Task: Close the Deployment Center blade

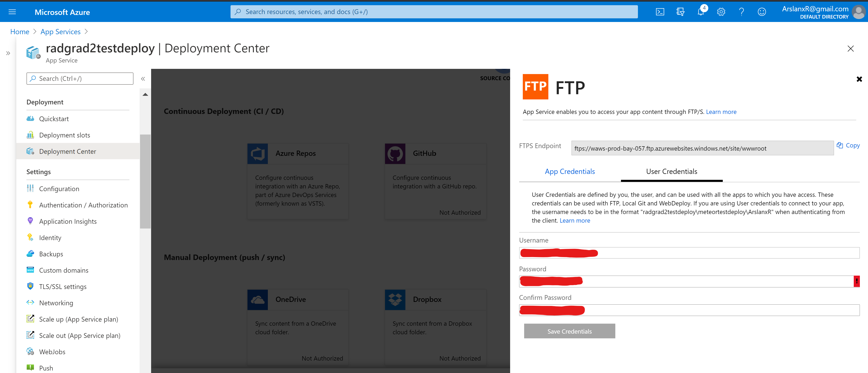Action: coord(851,48)
